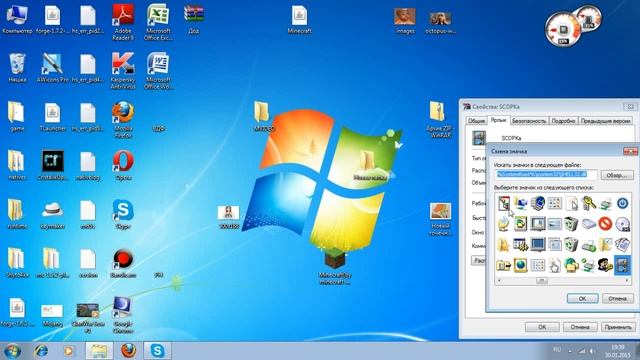Open Adobe Reader 9 desktop shortcut

click(123, 23)
